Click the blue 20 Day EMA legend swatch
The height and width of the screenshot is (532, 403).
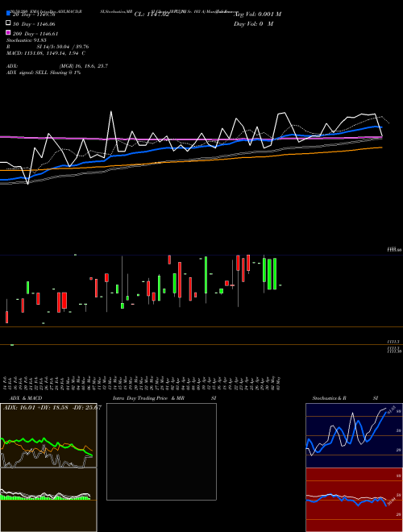(8, 13)
